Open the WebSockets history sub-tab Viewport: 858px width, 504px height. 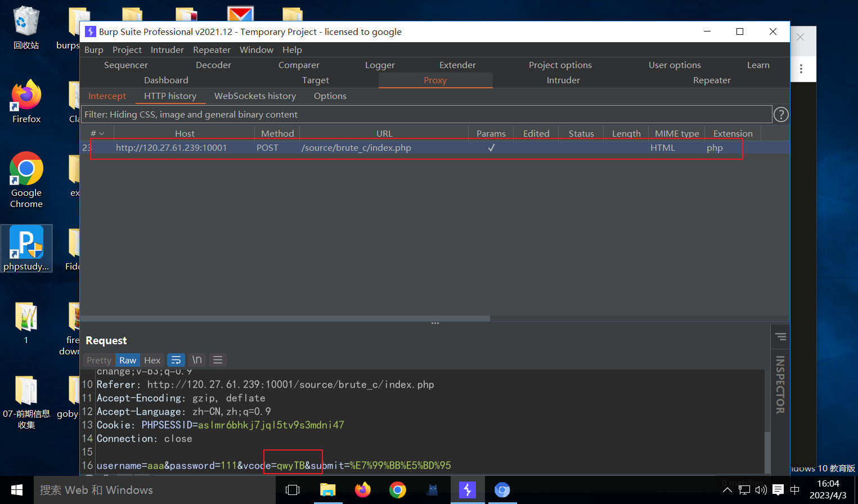(255, 96)
